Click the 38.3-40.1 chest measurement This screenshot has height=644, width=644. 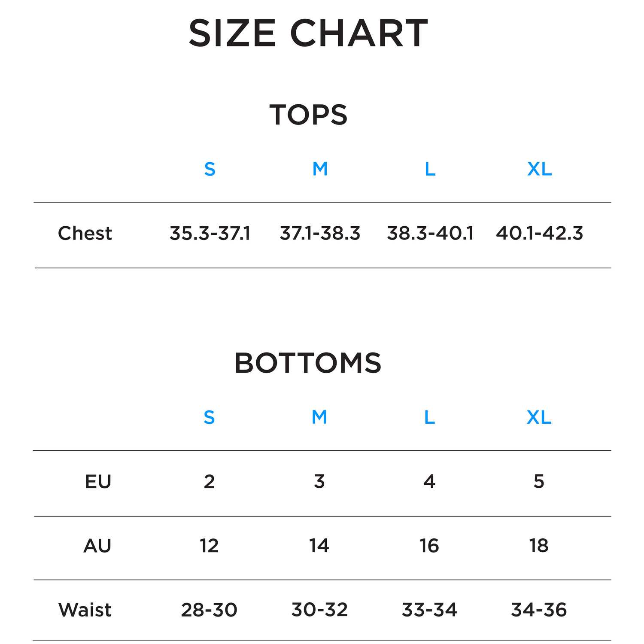430,234
